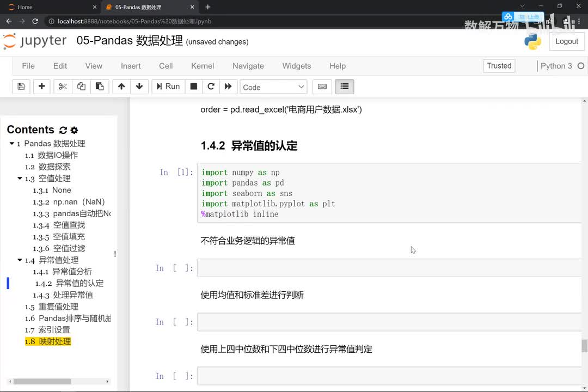This screenshot has width=588, height=392.
Task: Rename notebook title 05-Pandas 数据处理
Action: pos(130,40)
